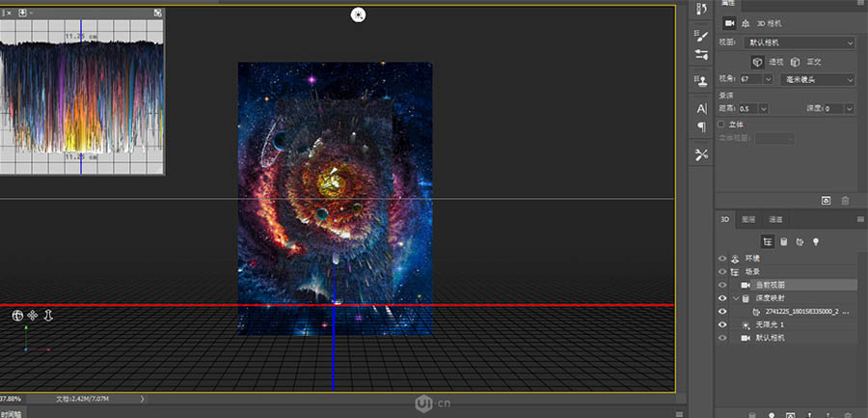Click the distance 0.5 input field

(x=748, y=109)
